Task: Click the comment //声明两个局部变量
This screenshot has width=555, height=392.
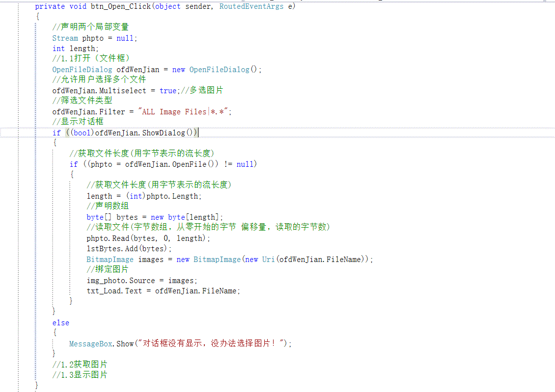Action: [90, 27]
